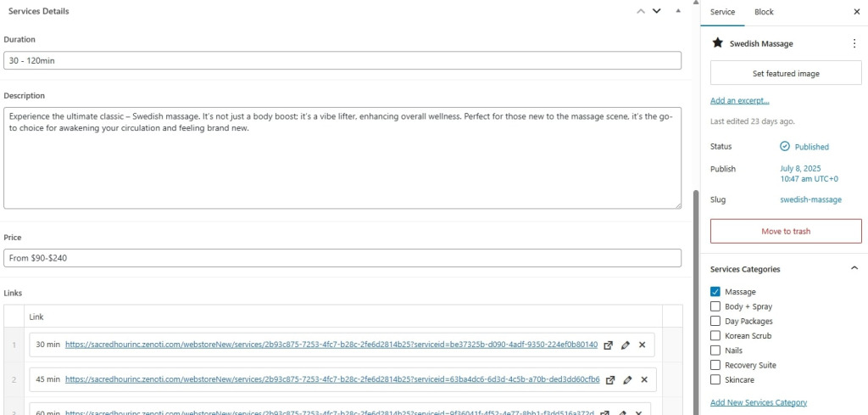Image resolution: width=868 pixels, height=415 pixels.
Task: Remove the 30 min link with X icon
Action: click(642, 345)
